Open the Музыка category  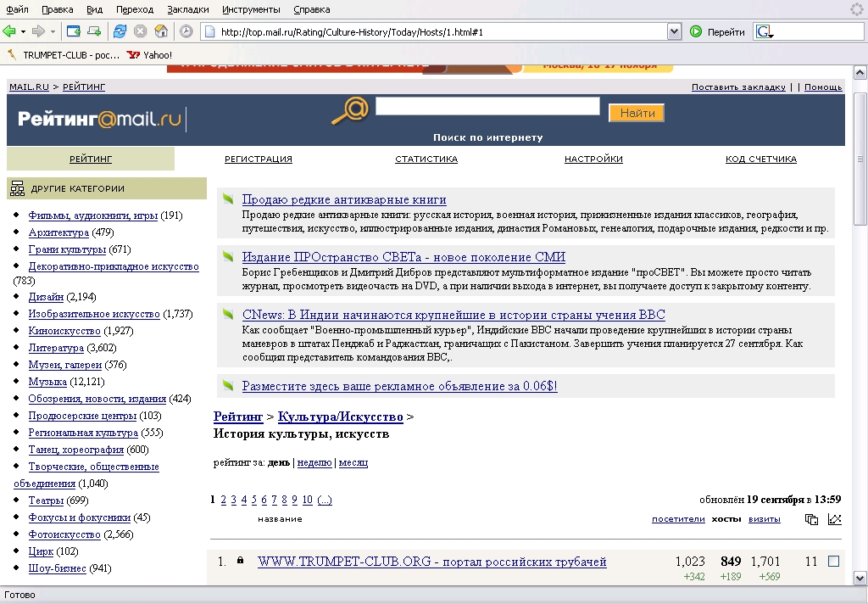47,382
